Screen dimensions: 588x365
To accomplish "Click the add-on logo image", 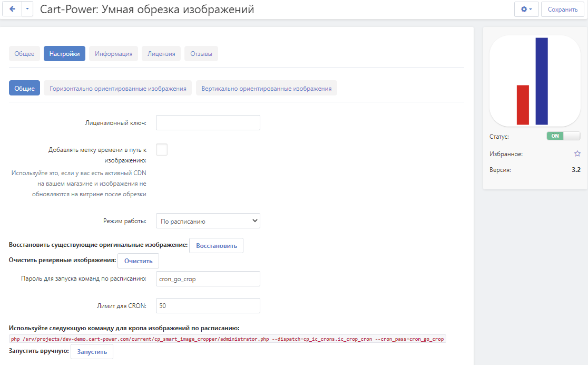I will pyautogui.click(x=535, y=81).
